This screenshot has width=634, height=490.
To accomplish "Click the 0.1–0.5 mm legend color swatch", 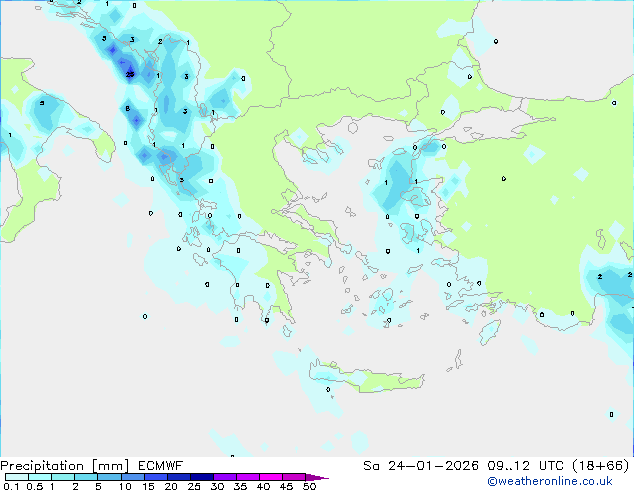I will pos(17,477).
